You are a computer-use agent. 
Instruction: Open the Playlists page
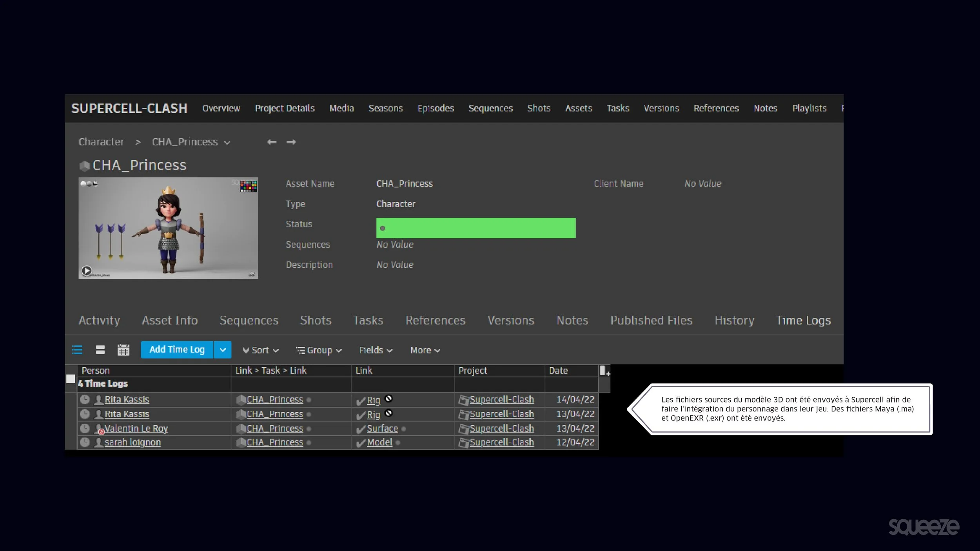pos(809,108)
